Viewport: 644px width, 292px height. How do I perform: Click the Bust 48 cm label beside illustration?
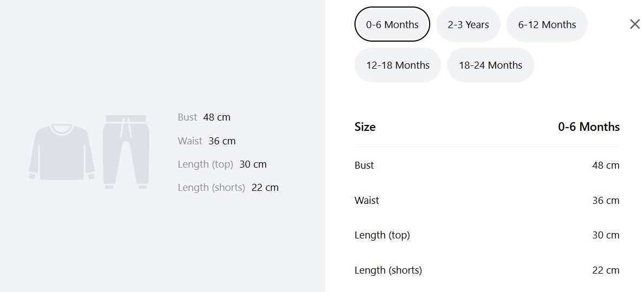tap(204, 117)
